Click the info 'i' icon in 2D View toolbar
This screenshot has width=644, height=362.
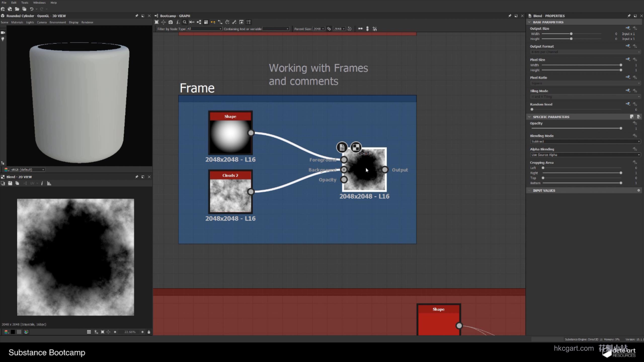pos(42,184)
